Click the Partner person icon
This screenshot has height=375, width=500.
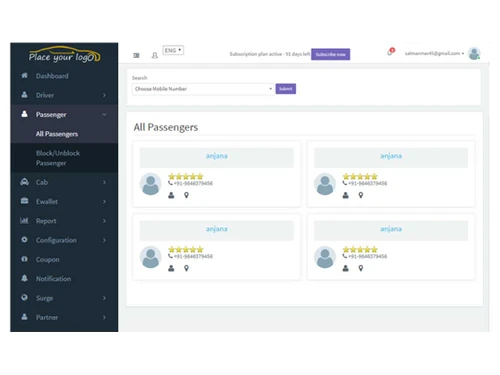tap(24, 317)
